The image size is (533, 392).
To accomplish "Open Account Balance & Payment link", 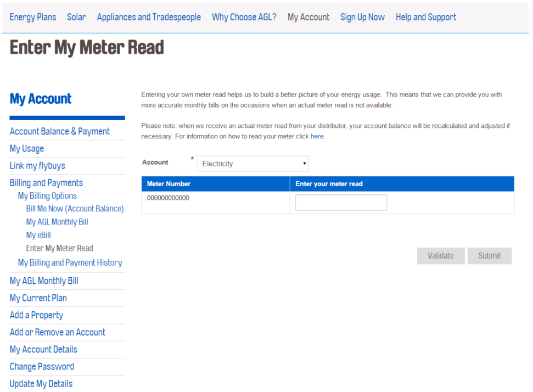I will click(x=60, y=131).
